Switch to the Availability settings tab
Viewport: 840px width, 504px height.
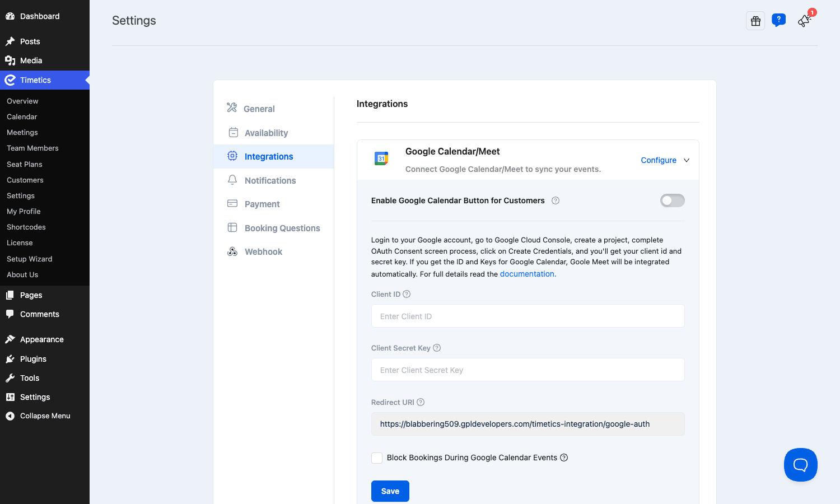pyautogui.click(x=273, y=133)
